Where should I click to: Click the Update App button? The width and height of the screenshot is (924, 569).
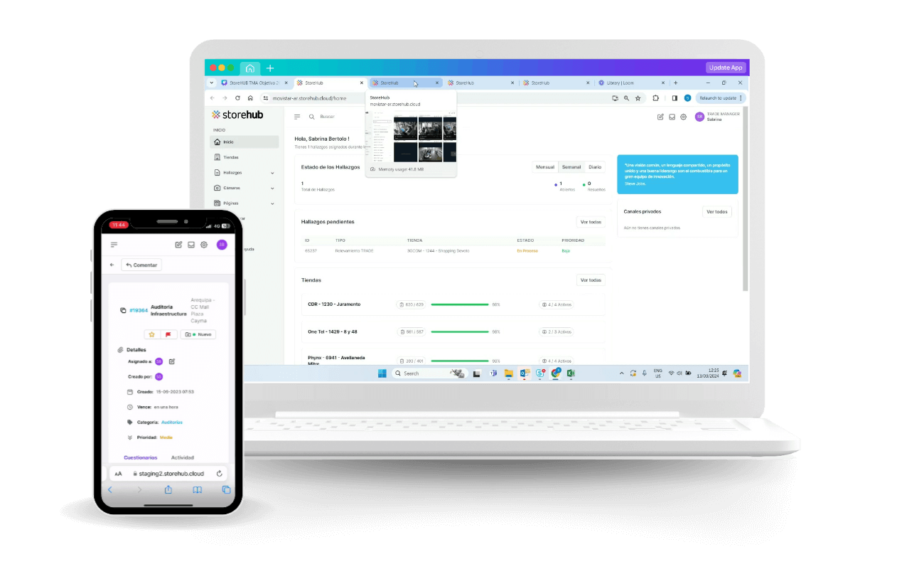pyautogui.click(x=726, y=68)
